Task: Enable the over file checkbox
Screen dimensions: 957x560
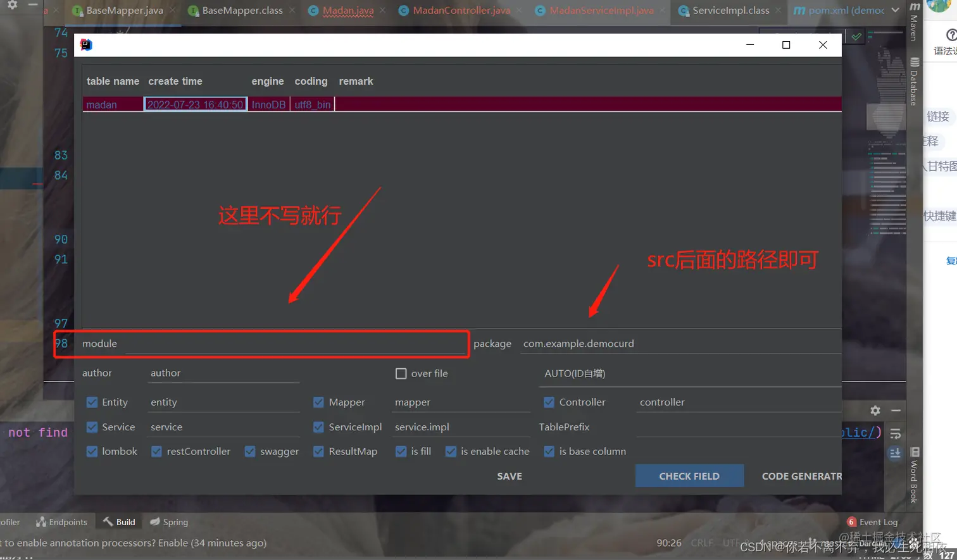Action: pyautogui.click(x=401, y=373)
